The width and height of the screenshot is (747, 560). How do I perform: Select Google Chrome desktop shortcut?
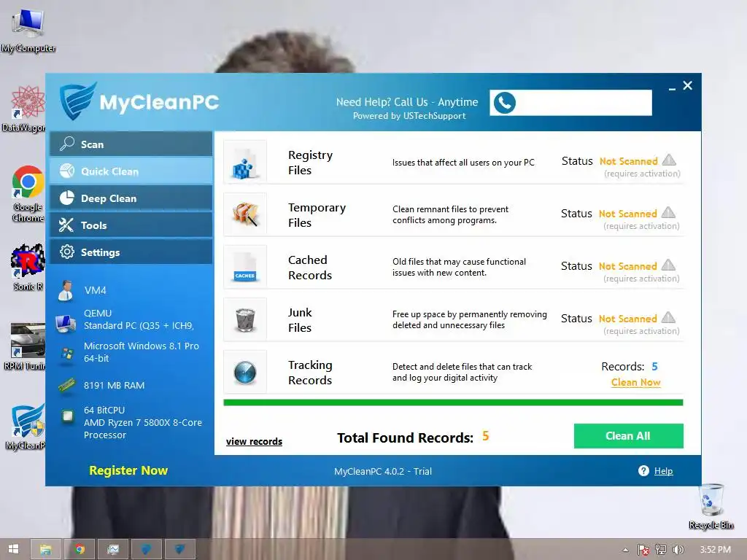(x=28, y=194)
